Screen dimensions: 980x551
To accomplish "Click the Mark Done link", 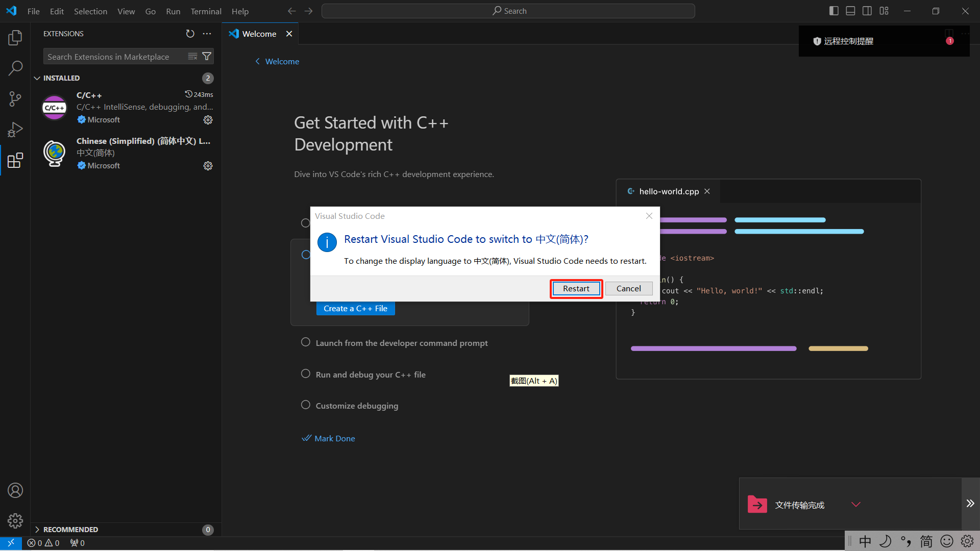I will 328,438.
